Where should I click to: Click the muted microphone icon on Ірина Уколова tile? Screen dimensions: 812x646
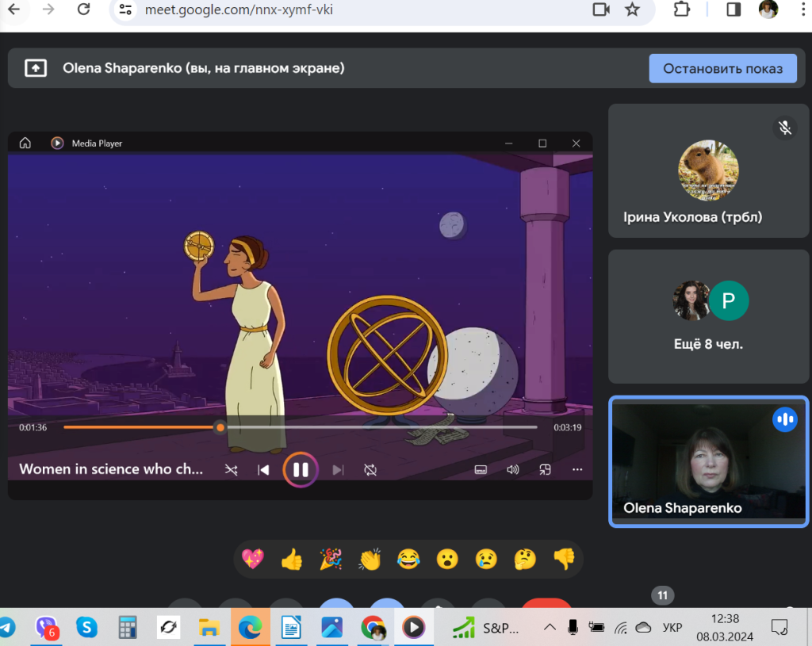point(785,128)
